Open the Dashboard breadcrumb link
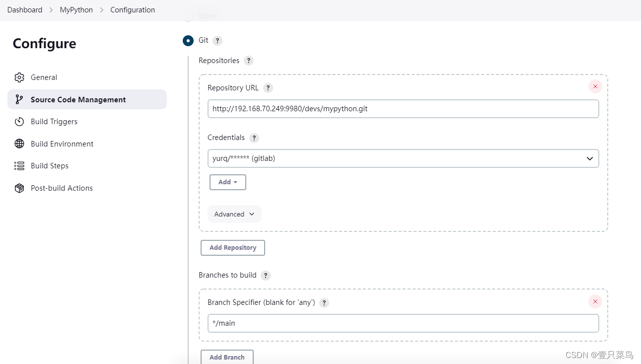Image resolution: width=641 pixels, height=364 pixels. [x=25, y=10]
